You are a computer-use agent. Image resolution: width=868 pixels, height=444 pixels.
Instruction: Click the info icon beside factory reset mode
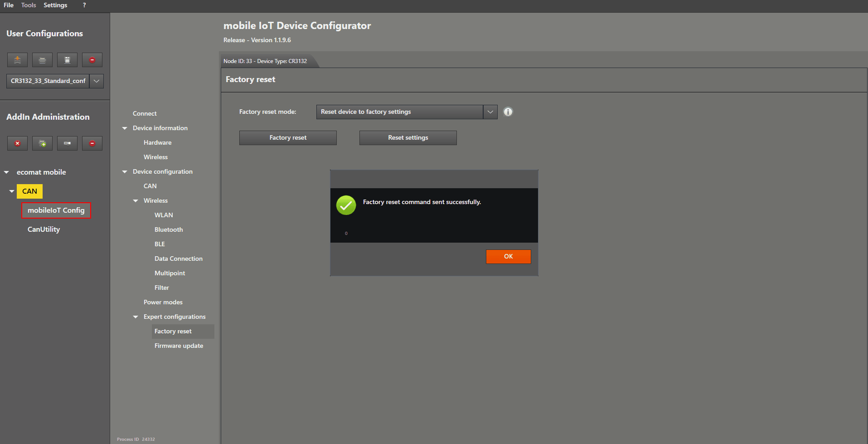(x=508, y=112)
